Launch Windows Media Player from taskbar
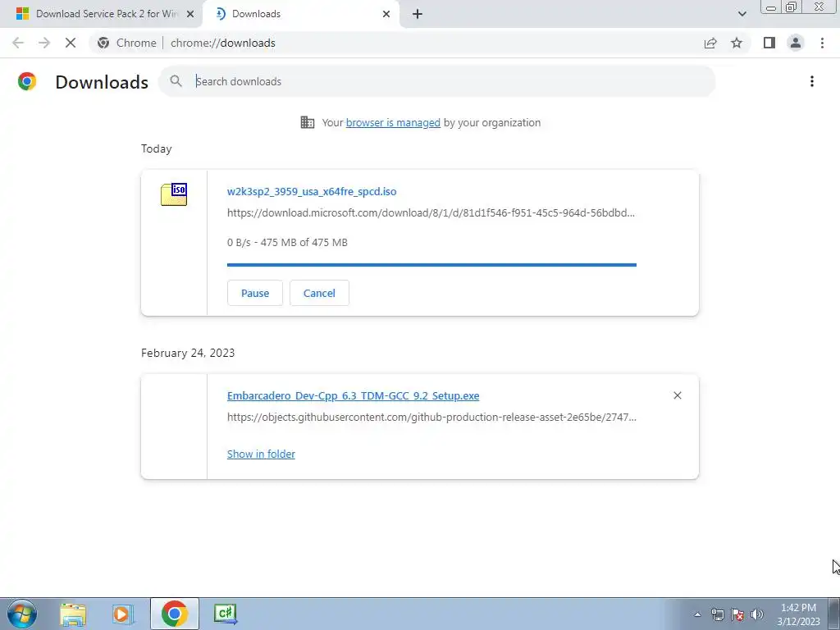This screenshot has height=630, width=840. (x=123, y=614)
